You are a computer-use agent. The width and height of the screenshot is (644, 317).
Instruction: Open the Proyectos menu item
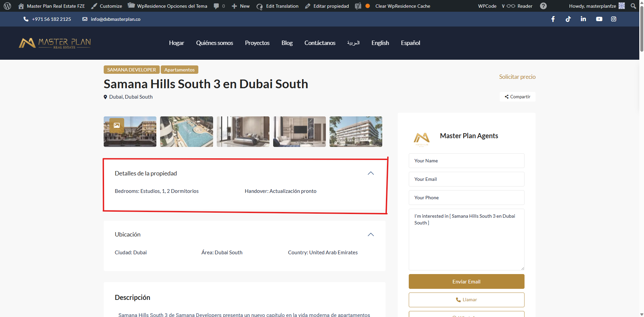pyautogui.click(x=257, y=43)
